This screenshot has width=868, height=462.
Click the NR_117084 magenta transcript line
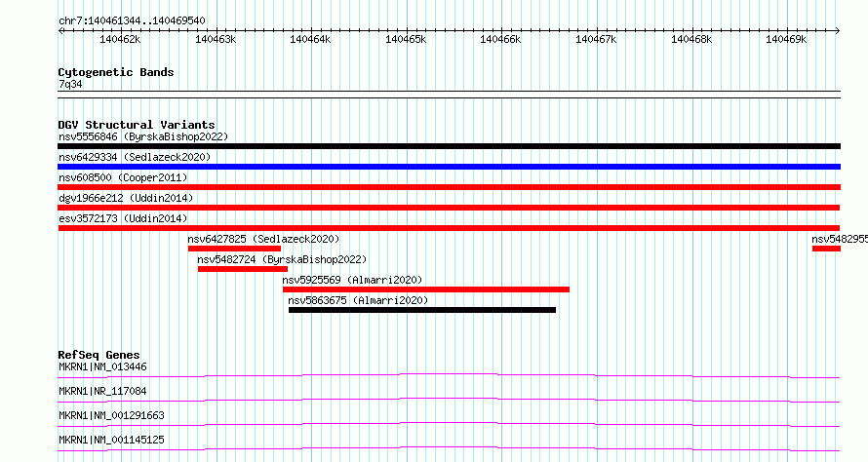pyautogui.click(x=449, y=400)
